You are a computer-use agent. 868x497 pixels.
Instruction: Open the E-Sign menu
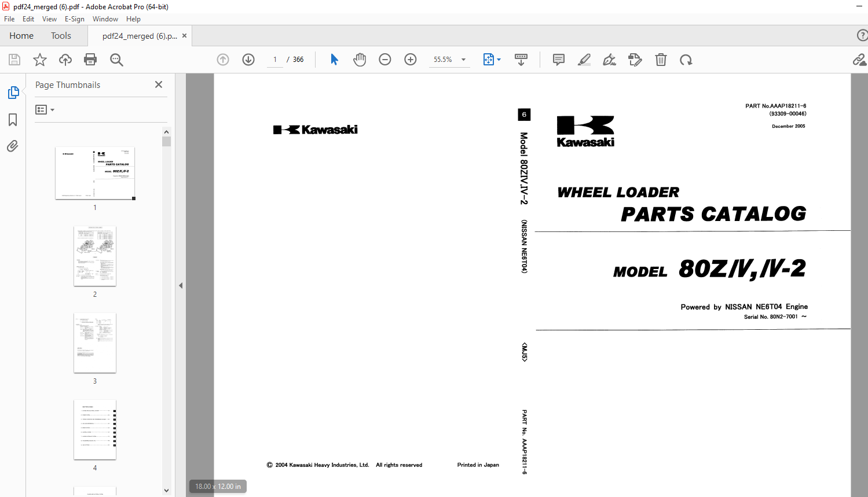(75, 19)
